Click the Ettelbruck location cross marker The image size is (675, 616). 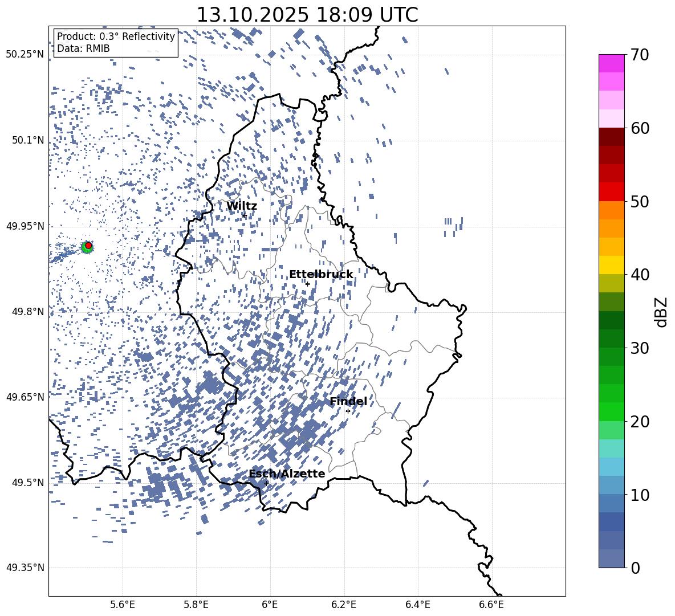tap(307, 284)
